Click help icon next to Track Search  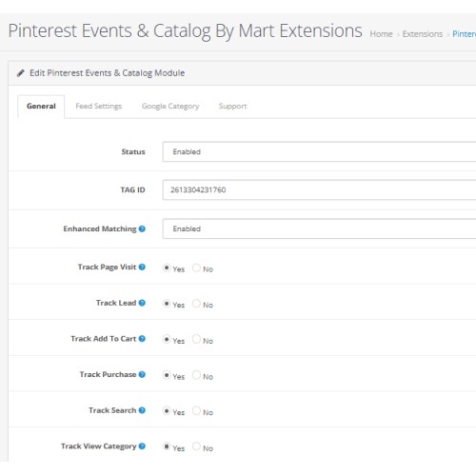coord(142,410)
